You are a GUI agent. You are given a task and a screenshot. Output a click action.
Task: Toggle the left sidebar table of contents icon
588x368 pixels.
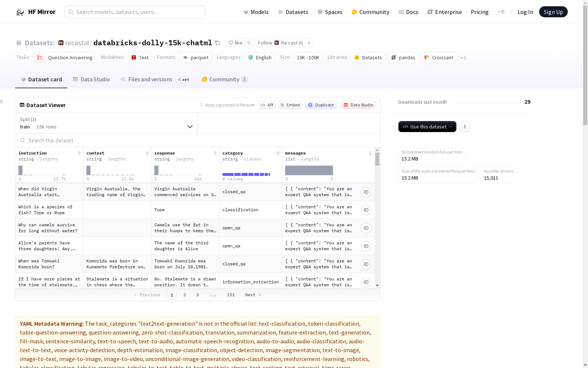click(2, 102)
